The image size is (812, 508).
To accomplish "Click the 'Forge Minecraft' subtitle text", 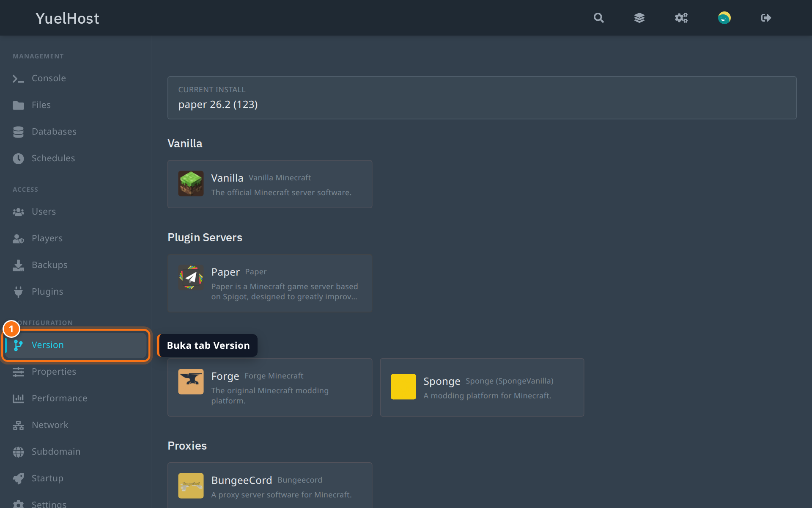I will point(274,376).
